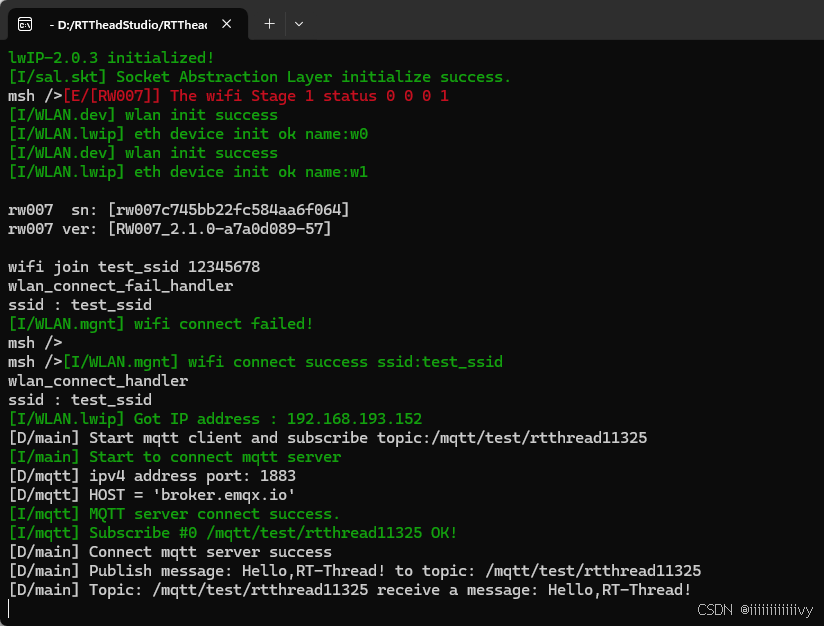
Task: Open a new terminal tab with plus
Action: pos(269,24)
